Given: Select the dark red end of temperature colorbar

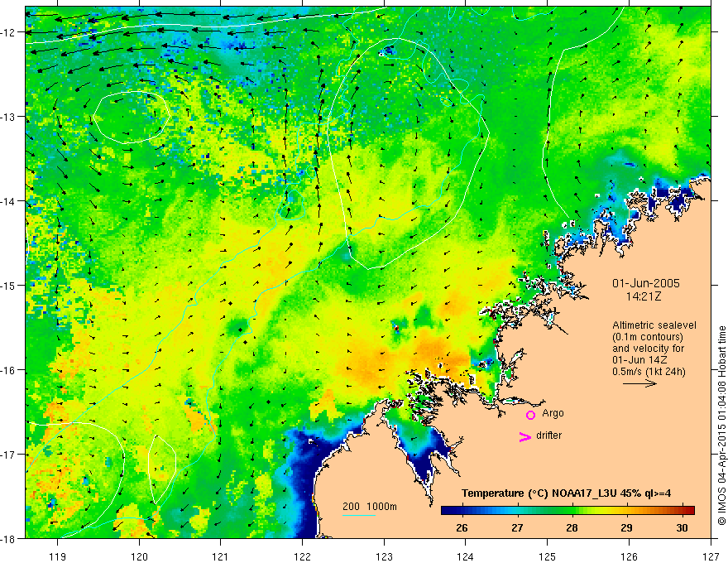Looking at the screenshot, I should tap(689, 510).
